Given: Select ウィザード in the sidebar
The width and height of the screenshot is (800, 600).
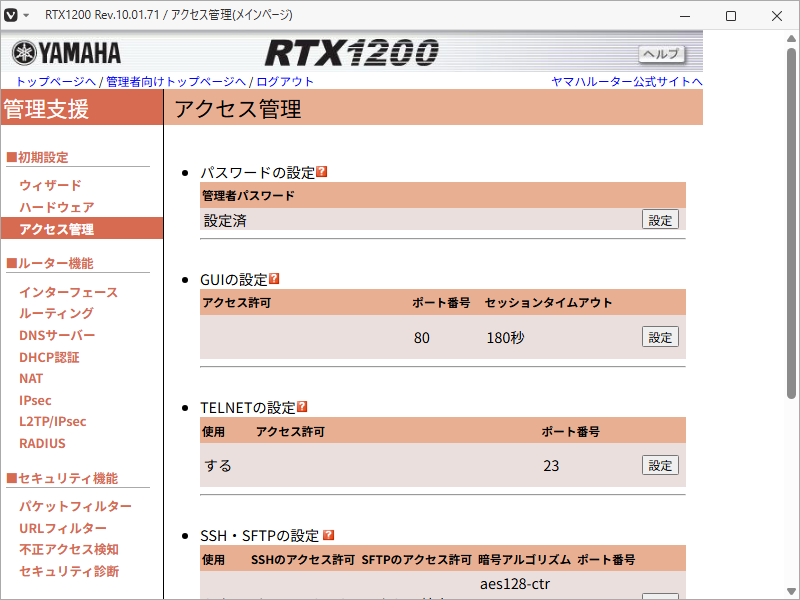Looking at the screenshot, I should [x=51, y=185].
